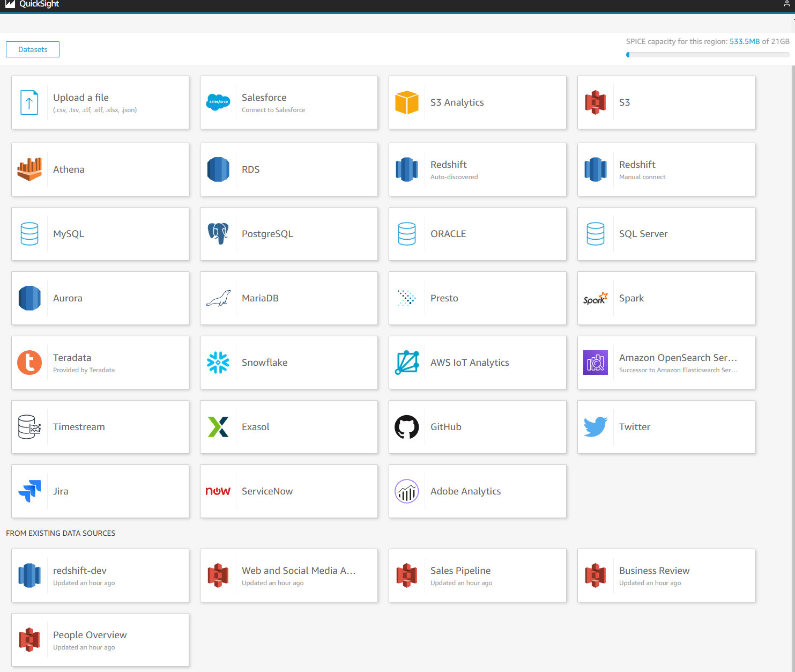Select the Spark logo icon
Image resolution: width=795 pixels, height=672 pixels.
(596, 298)
